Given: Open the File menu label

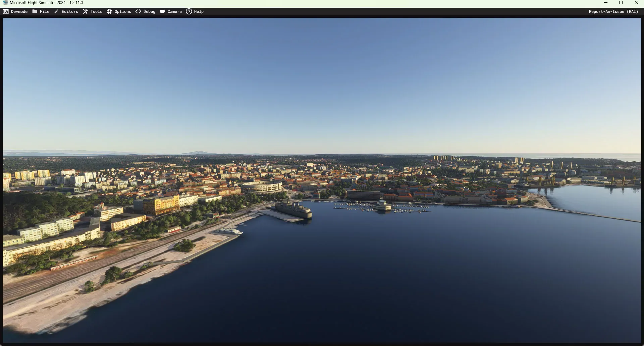Looking at the screenshot, I should pyautogui.click(x=44, y=11).
